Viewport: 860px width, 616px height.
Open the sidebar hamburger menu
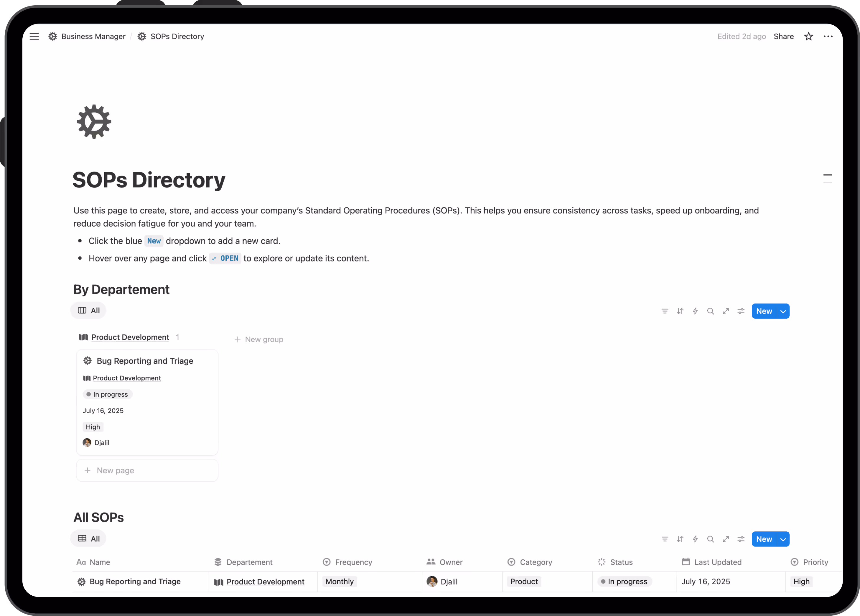click(34, 37)
